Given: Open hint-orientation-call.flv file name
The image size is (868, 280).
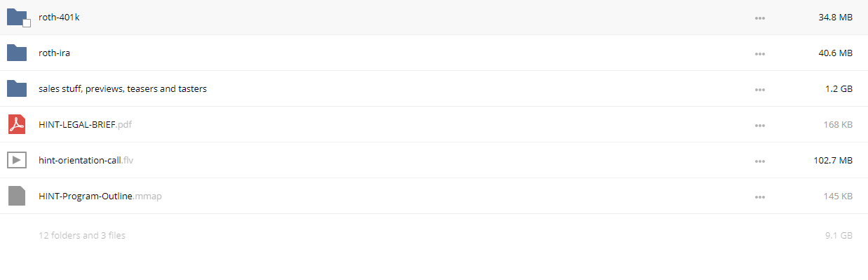Looking at the screenshot, I should (86, 160).
